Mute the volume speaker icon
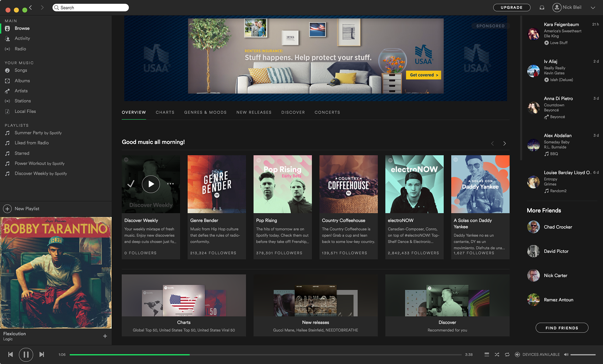603x364 pixels. [566, 355]
